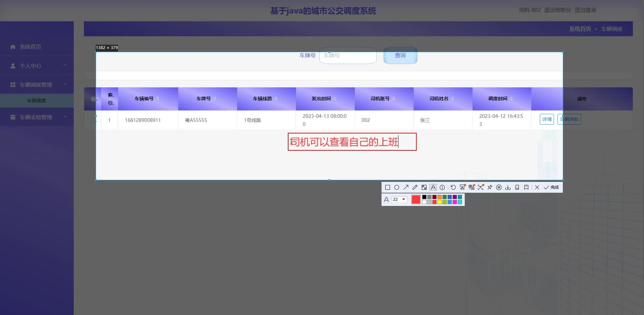The height and width of the screenshot is (315, 644).
Task: Select the ellipse drawing tool
Action: coord(397,187)
